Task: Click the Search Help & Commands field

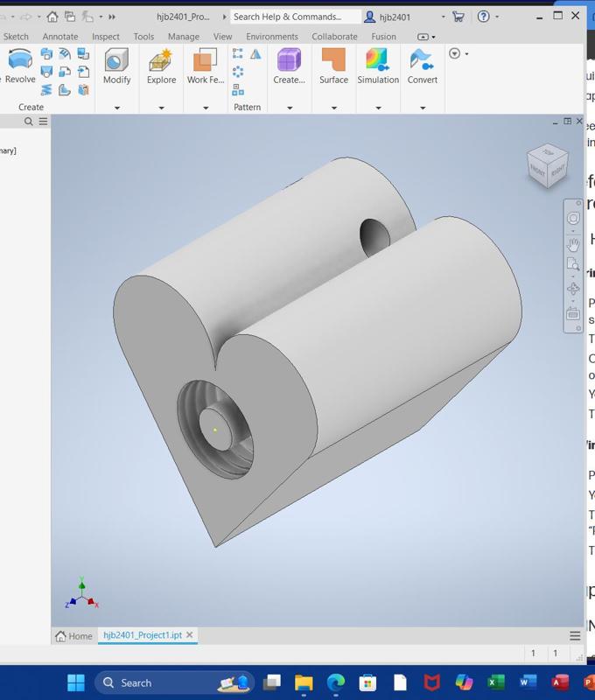Action: tap(296, 17)
